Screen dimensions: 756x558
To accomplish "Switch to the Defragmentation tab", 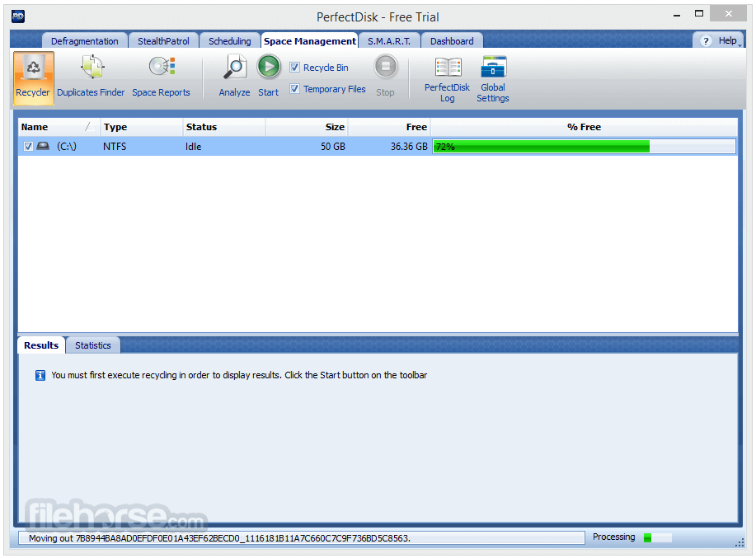I will tap(84, 41).
